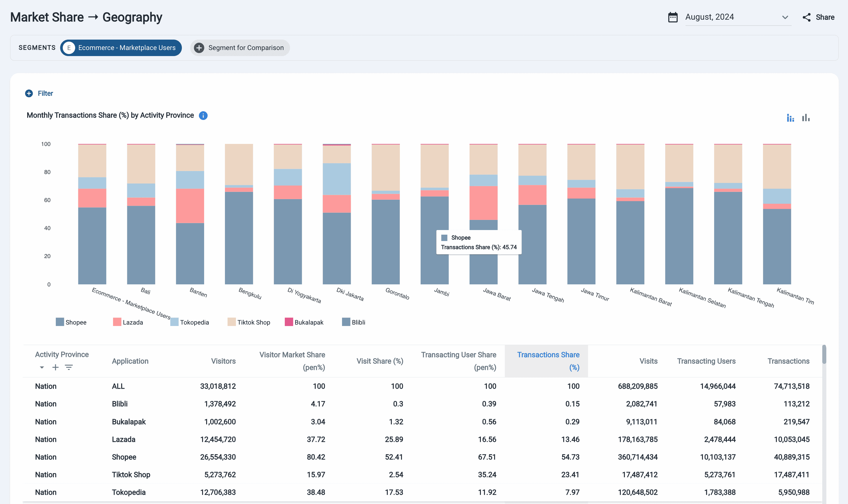Click the Bali bar
The width and height of the screenshot is (848, 504).
tap(141, 214)
